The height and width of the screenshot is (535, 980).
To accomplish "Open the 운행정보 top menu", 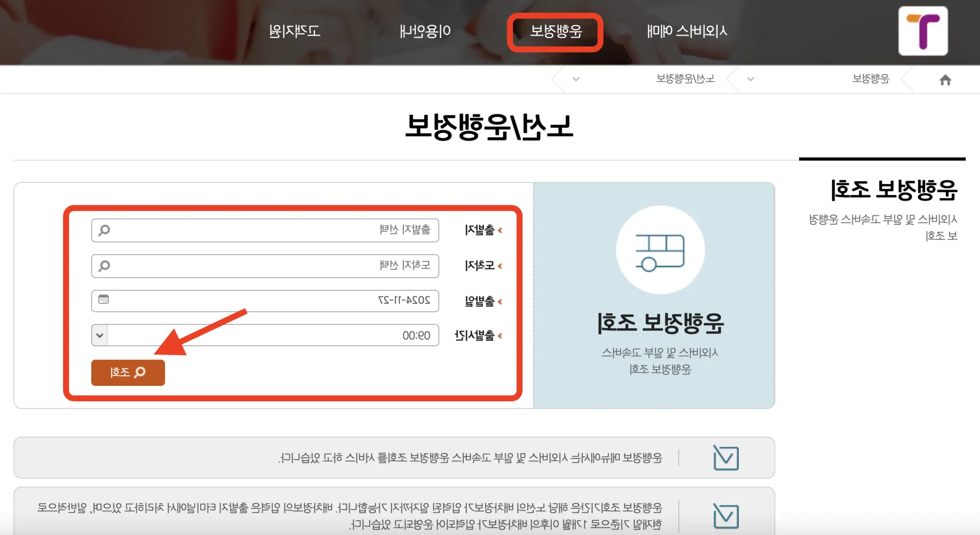I will (555, 32).
